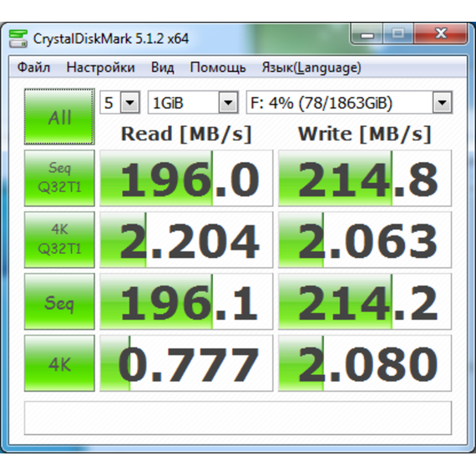Open the Язык(Language) menu
The width and height of the screenshot is (476, 476).
[311, 67]
